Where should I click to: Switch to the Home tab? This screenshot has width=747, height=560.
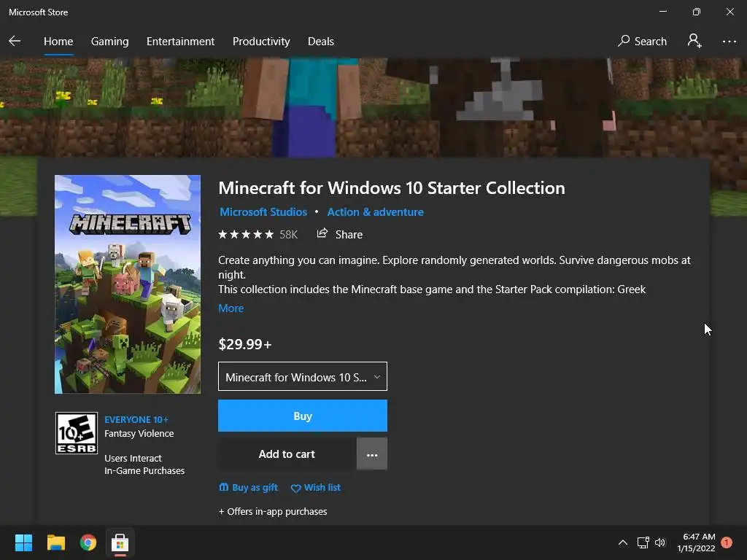pos(58,42)
